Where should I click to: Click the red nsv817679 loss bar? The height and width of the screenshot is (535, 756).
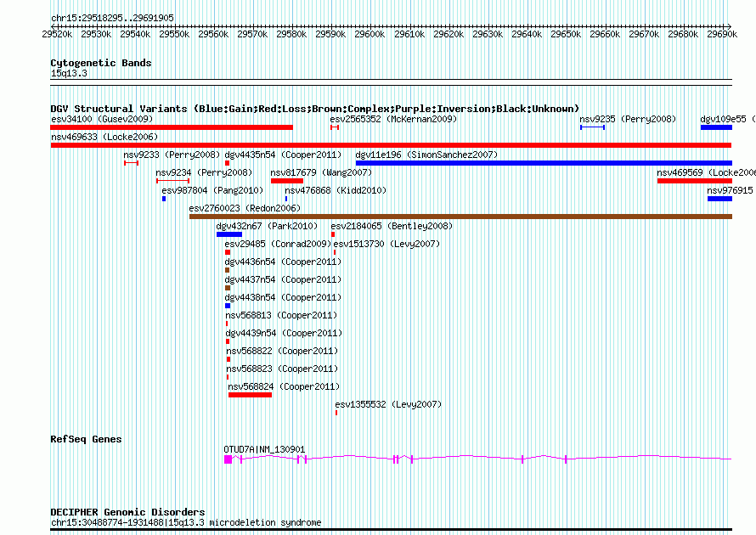coord(287,181)
